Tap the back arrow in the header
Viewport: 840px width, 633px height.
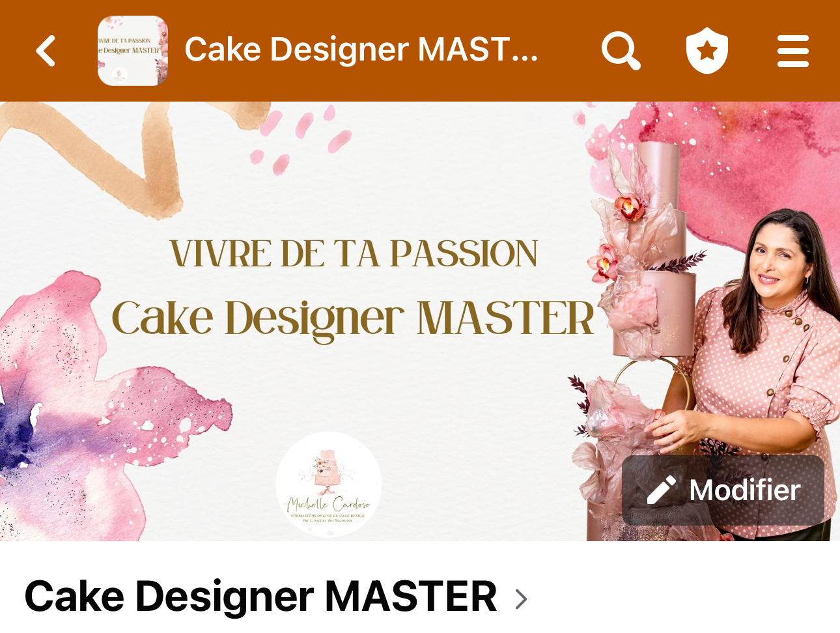[x=46, y=51]
